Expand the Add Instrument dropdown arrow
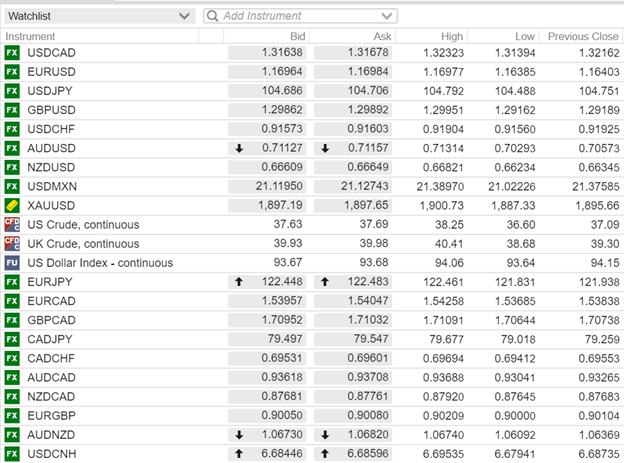 [388, 16]
